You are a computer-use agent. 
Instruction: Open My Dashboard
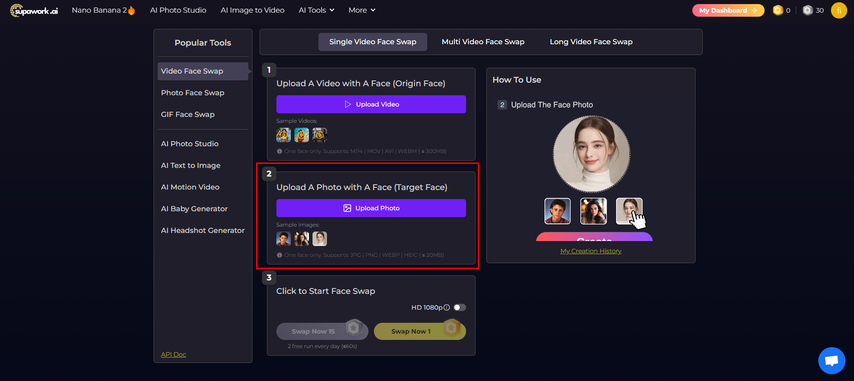[x=728, y=10]
